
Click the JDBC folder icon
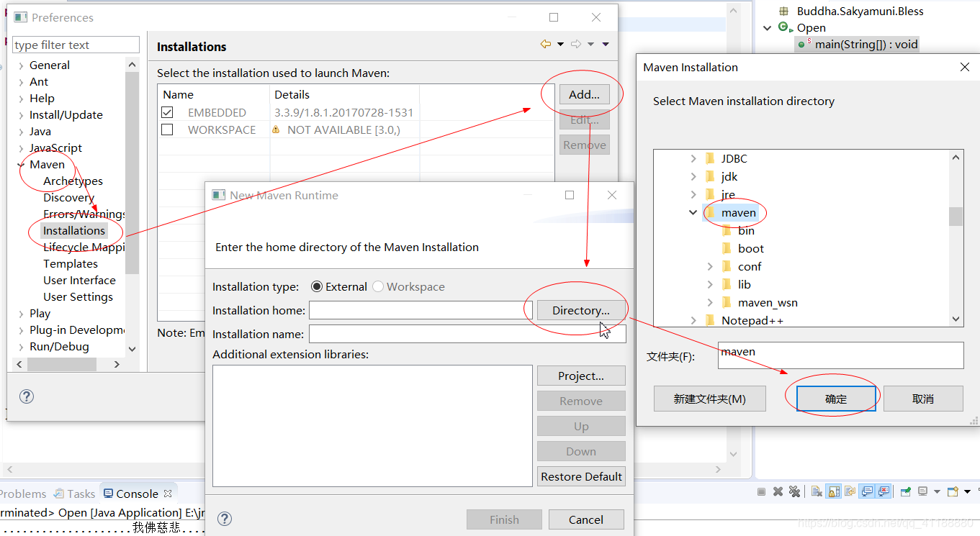pos(711,158)
